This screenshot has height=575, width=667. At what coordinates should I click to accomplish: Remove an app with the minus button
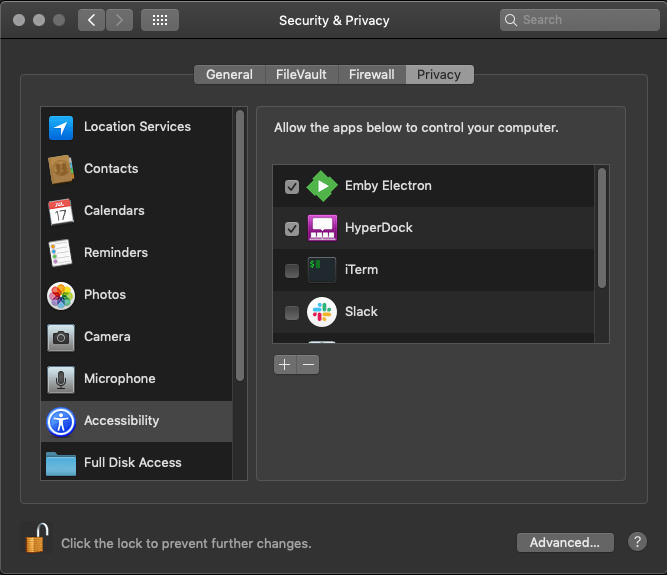[308, 364]
